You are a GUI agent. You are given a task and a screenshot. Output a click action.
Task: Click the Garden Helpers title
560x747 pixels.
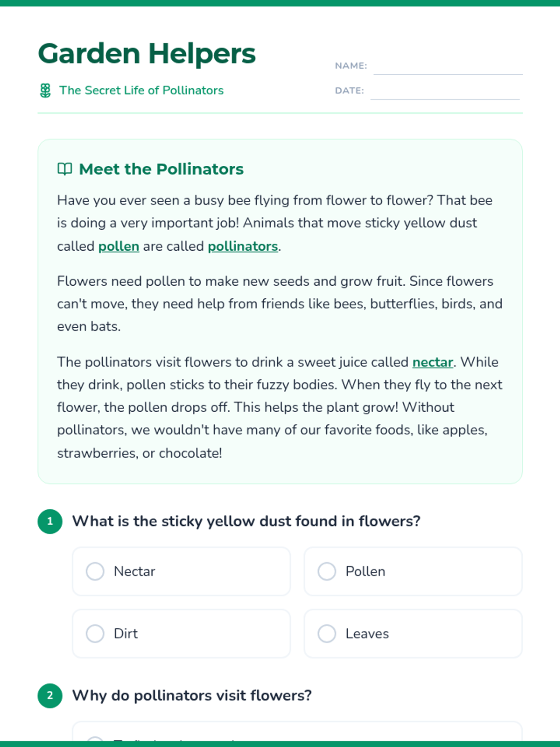147,53
